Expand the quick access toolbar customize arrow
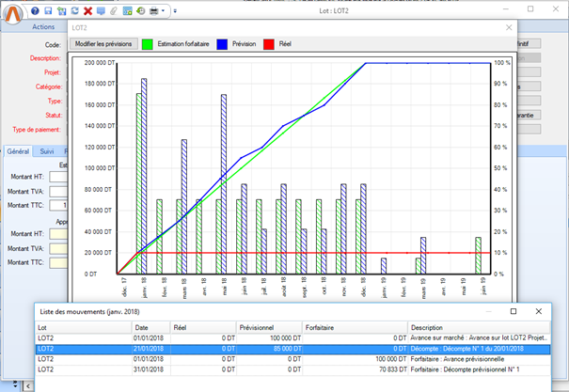Screen dimensions: 569x392 pyautogui.click(x=174, y=10)
